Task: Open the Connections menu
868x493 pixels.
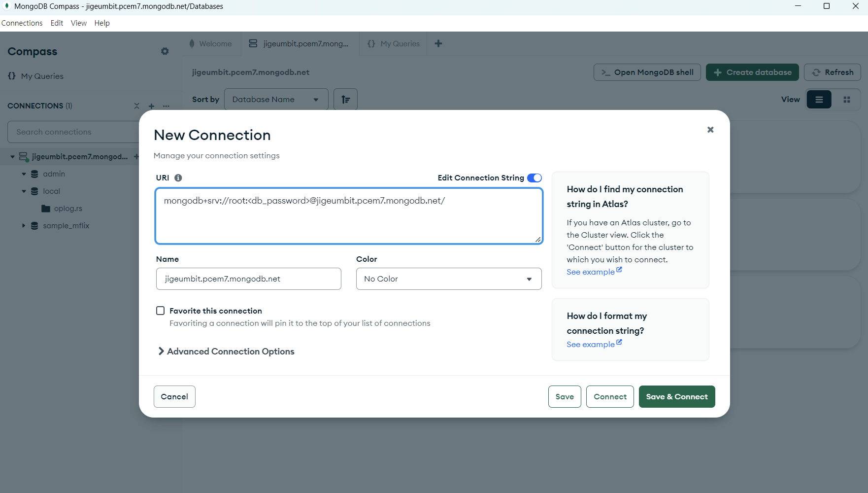Action: [x=22, y=23]
